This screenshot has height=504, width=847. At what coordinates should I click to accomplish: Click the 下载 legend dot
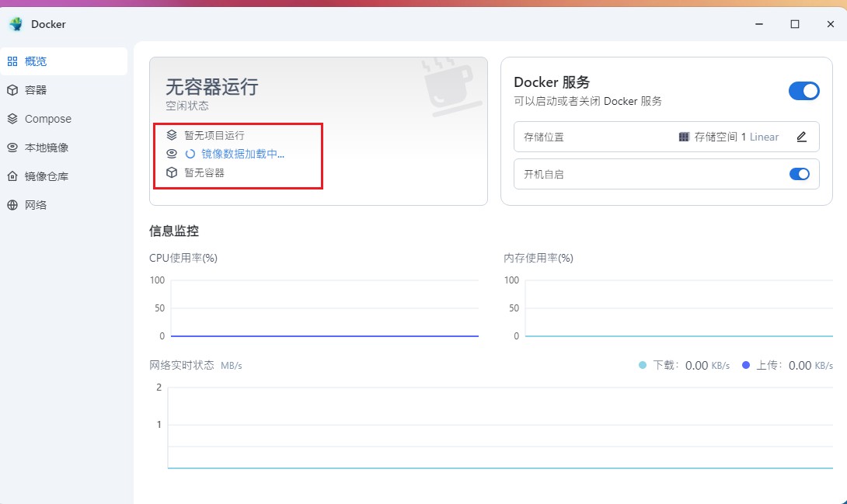[643, 365]
